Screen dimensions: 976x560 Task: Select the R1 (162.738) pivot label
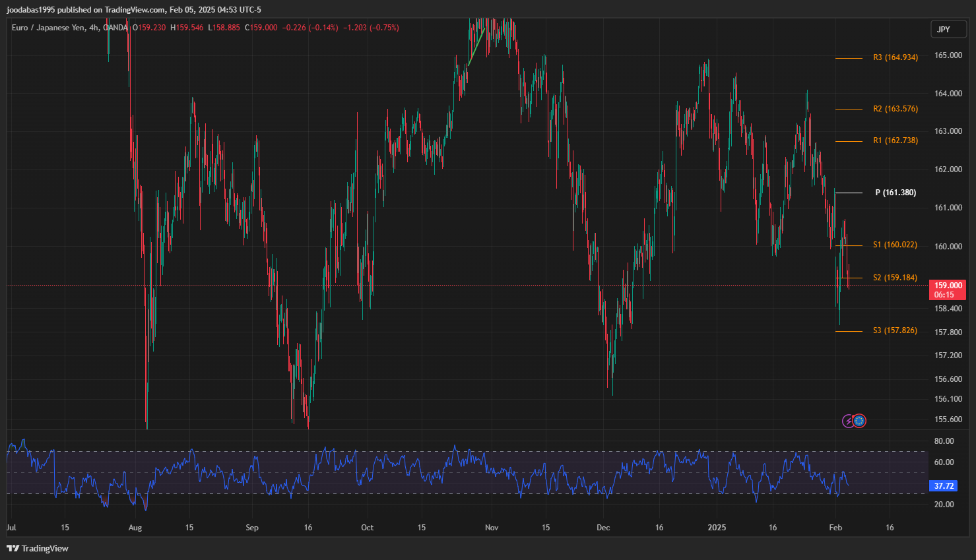pyautogui.click(x=895, y=140)
